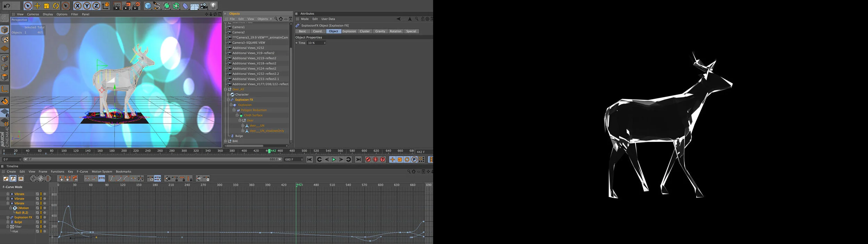Click Zero Length tangent icon

pos(207,179)
